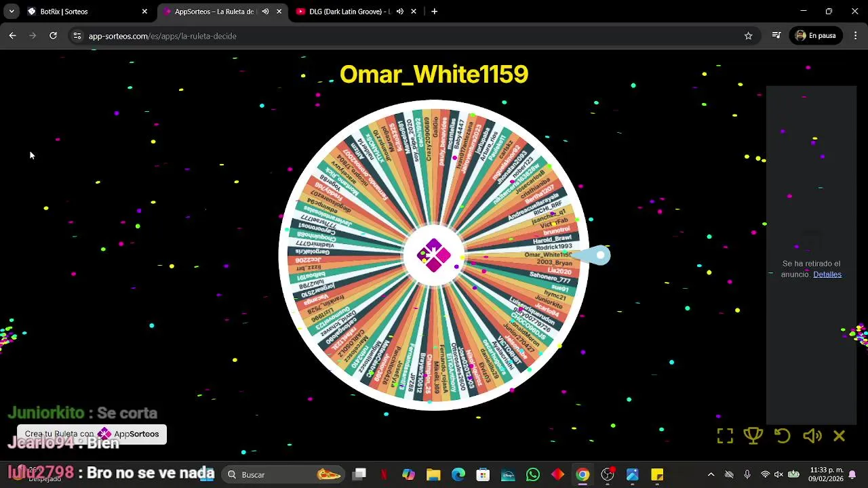Expand the tab search dropdown
Image resolution: width=868 pixels, height=488 pixels.
point(12,12)
